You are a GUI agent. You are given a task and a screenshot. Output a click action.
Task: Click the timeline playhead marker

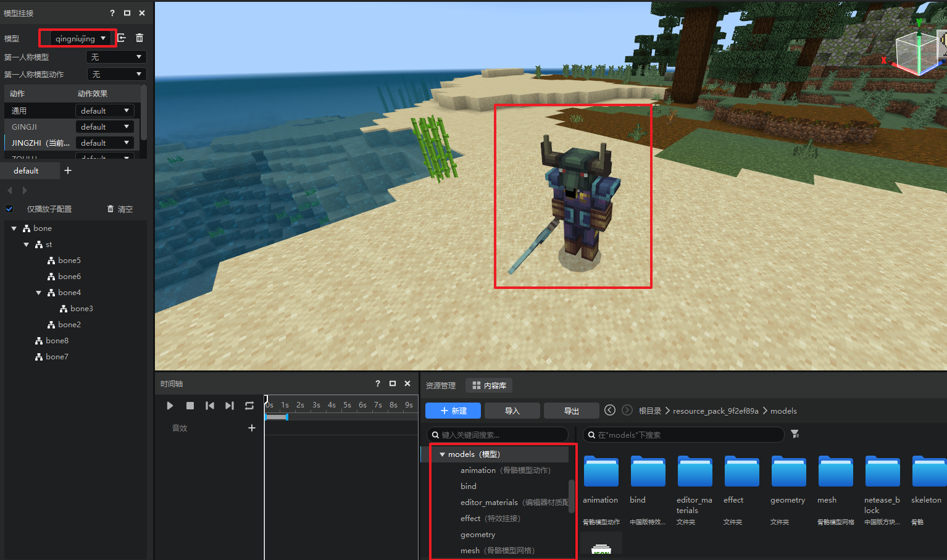tap(266, 399)
